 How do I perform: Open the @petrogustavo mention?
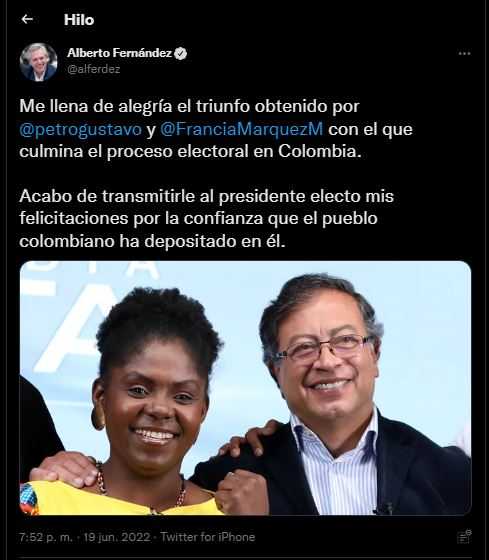click(x=81, y=129)
